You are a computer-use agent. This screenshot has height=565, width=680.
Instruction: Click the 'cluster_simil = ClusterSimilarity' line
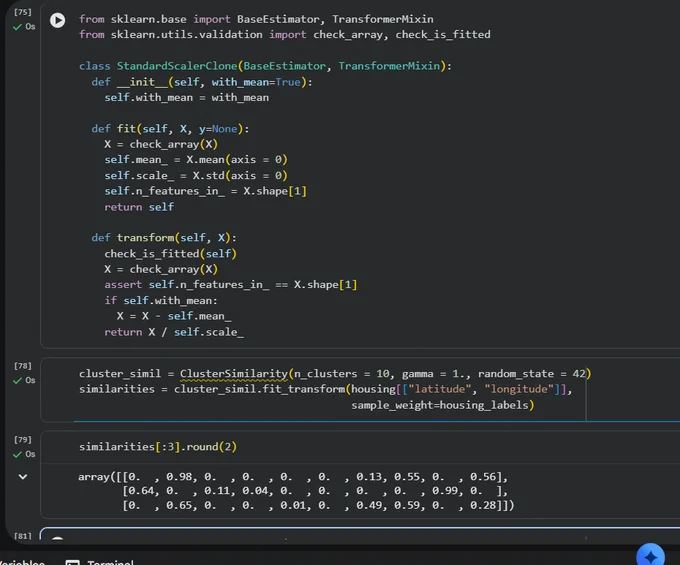coord(335,374)
